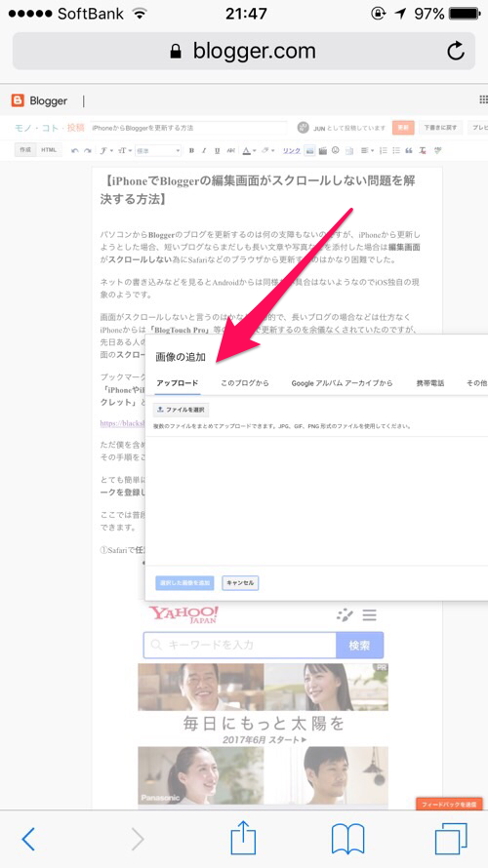Viewport: 488px width, 868px height.
Task: Tap the blogger.com address bar
Action: (x=244, y=51)
